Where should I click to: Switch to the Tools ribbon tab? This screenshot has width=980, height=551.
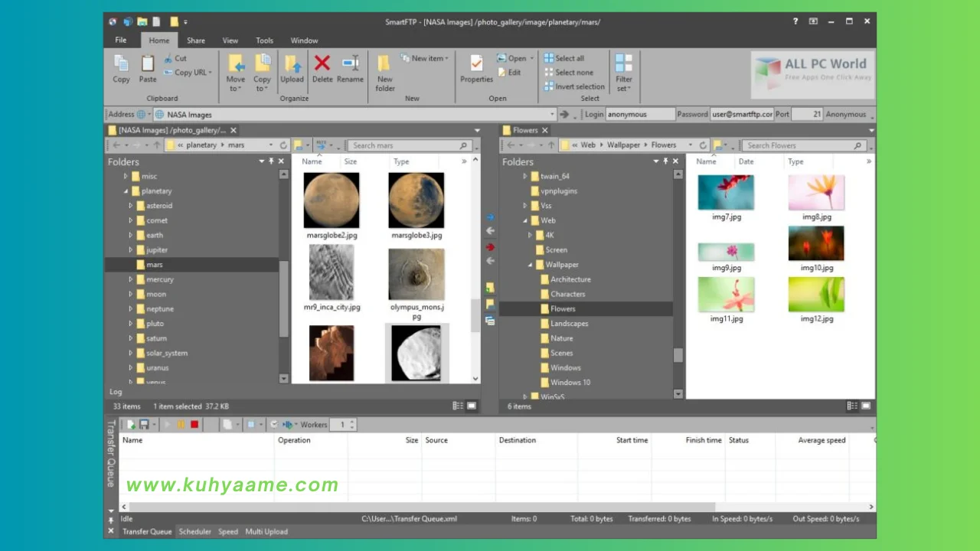pos(264,41)
